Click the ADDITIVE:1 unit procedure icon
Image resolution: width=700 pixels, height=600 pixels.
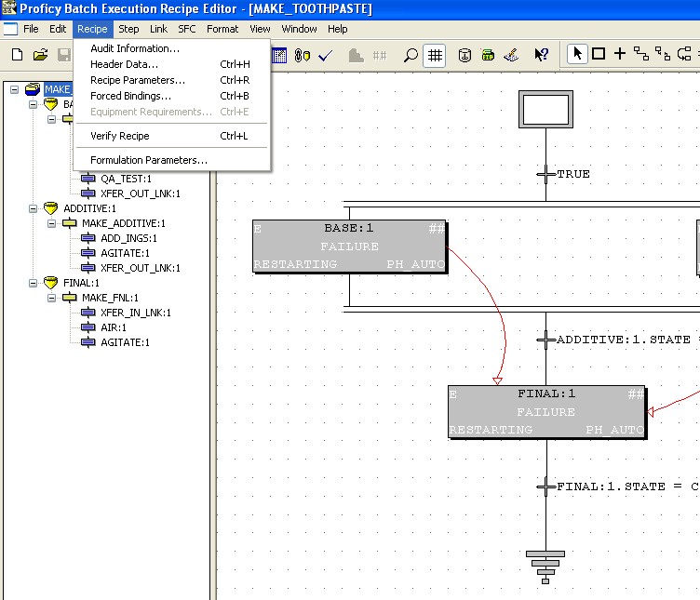tap(51, 208)
